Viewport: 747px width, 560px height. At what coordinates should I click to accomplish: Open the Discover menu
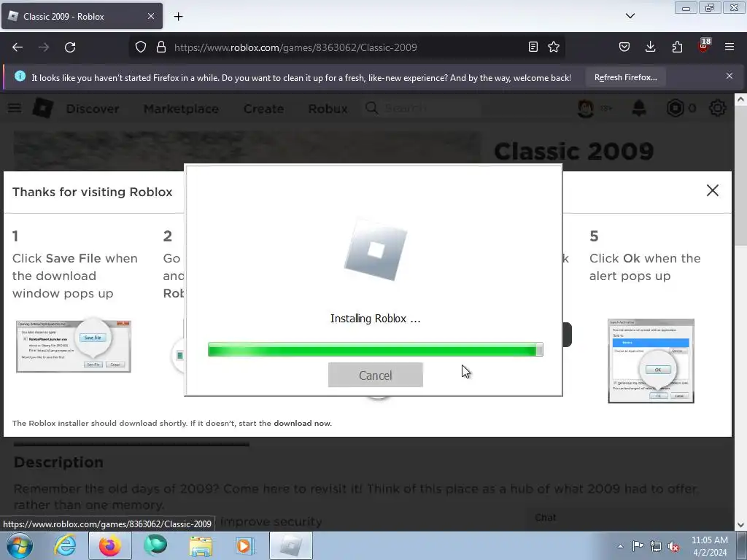[x=93, y=109]
